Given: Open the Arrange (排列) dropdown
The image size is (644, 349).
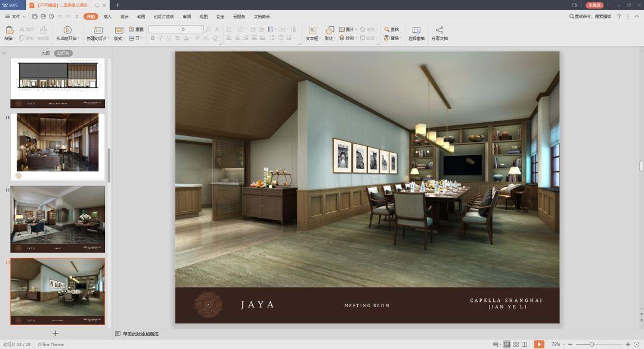Looking at the screenshot, I should point(348,38).
